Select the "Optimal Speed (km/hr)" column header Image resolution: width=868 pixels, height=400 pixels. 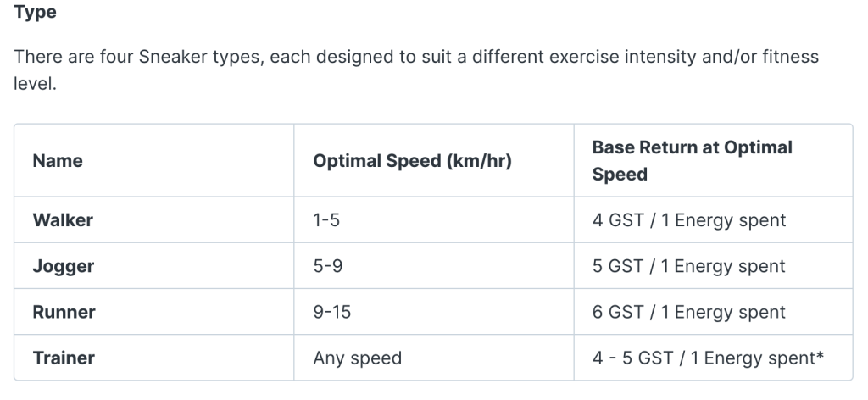412,161
